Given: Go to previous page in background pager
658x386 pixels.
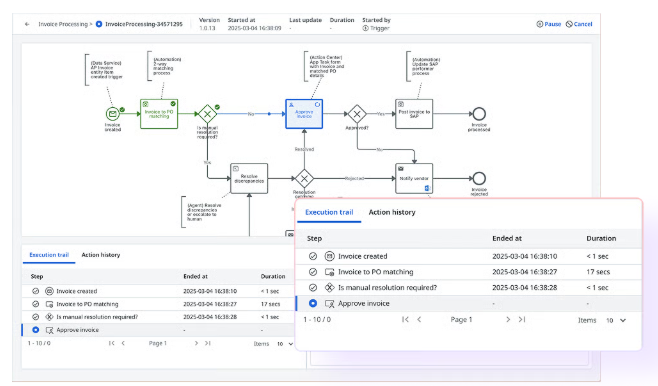Looking at the screenshot, I should 123,343.
